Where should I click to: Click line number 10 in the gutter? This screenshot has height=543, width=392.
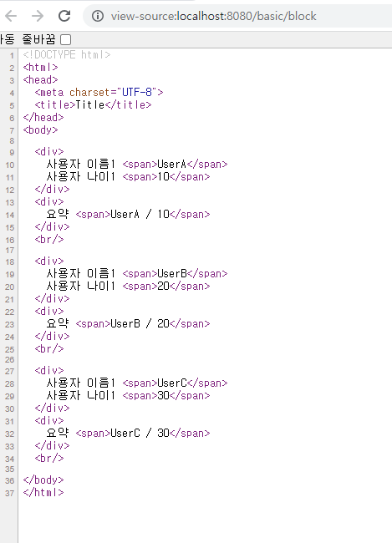(x=10, y=165)
